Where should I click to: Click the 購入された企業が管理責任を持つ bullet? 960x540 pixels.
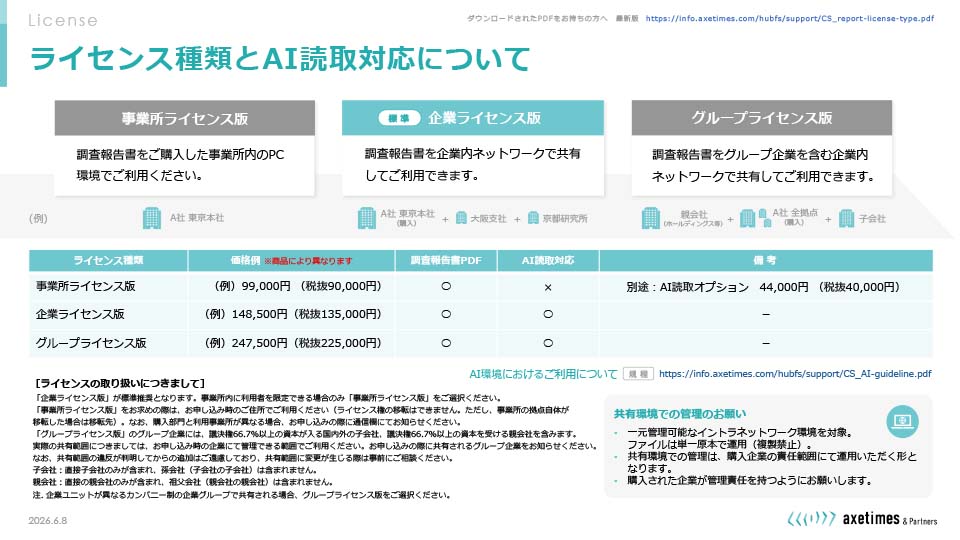tap(749, 481)
